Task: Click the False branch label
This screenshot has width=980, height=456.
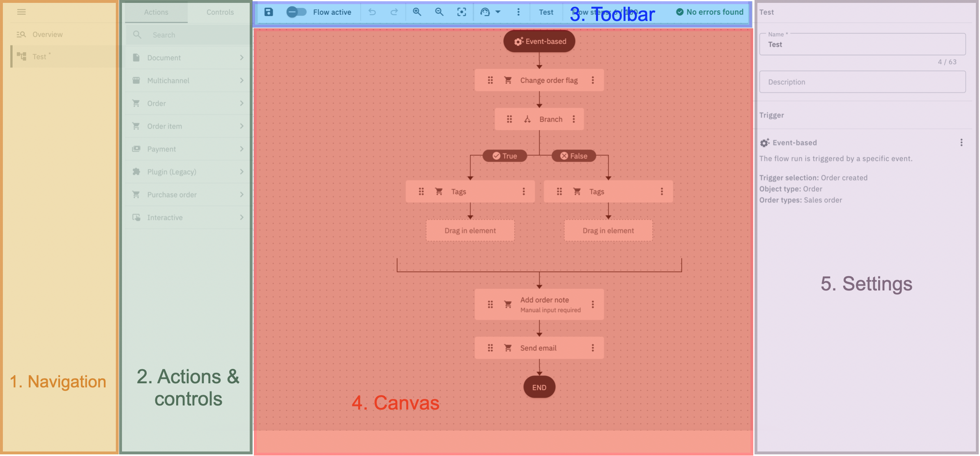Action: pos(574,156)
